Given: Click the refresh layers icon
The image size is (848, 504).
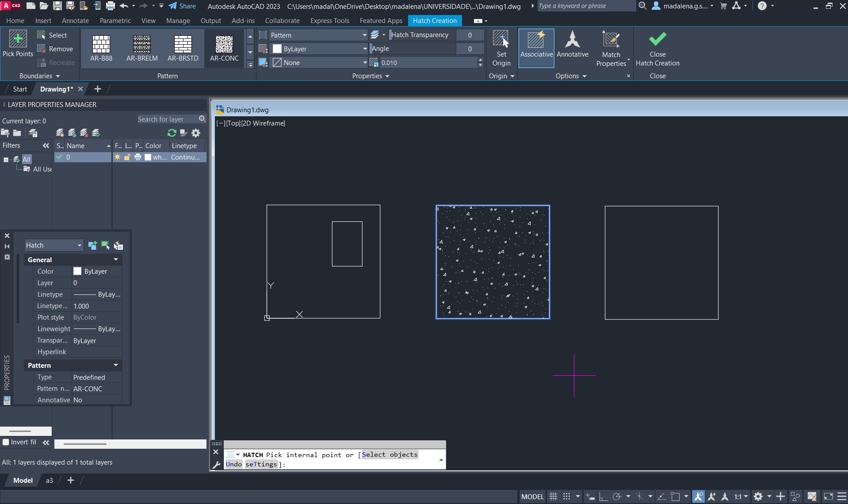Looking at the screenshot, I should point(172,133).
